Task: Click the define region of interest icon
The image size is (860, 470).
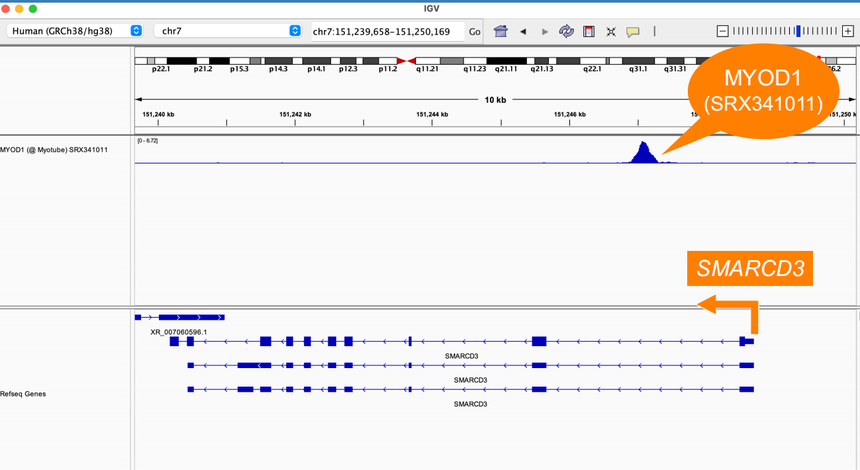Action: tap(589, 31)
